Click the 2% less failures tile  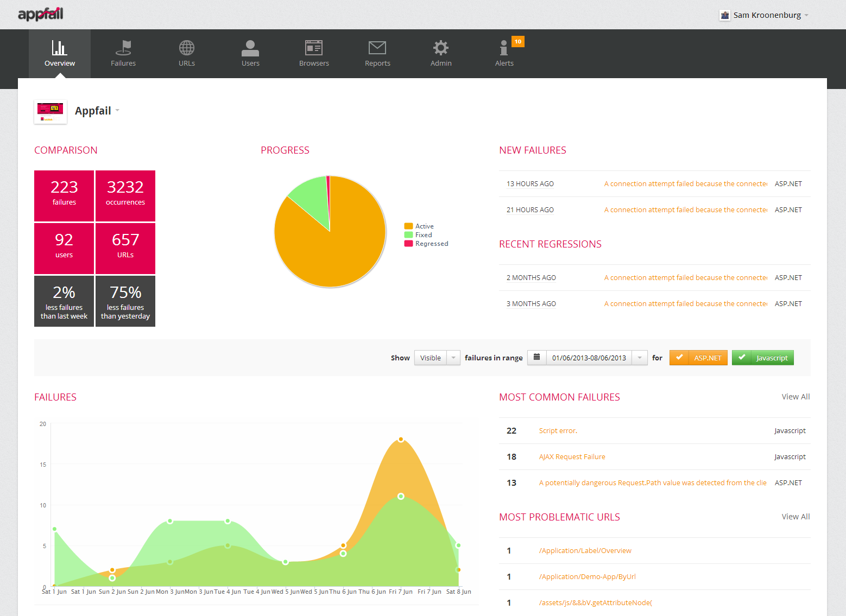(x=64, y=301)
